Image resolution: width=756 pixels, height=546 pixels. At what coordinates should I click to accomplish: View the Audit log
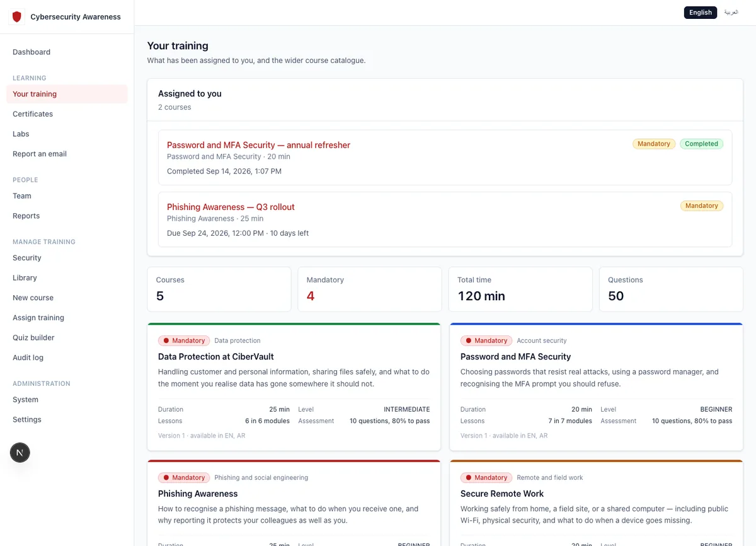coord(67,357)
